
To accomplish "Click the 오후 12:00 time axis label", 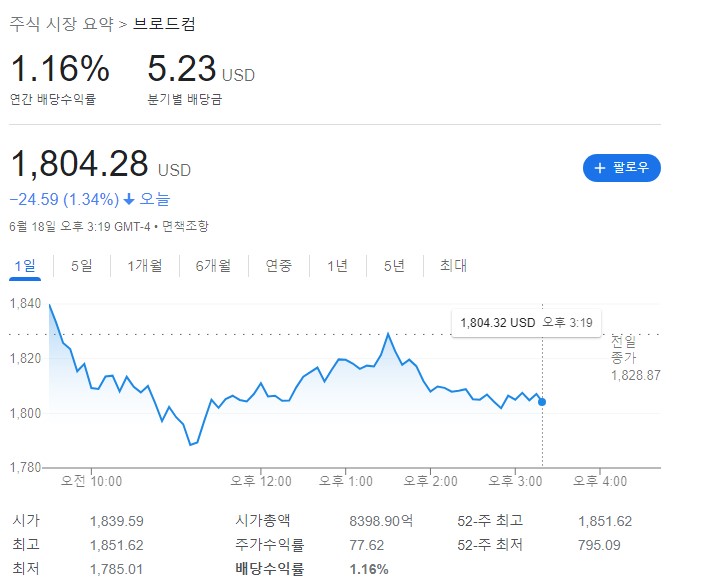I will coord(261,481).
